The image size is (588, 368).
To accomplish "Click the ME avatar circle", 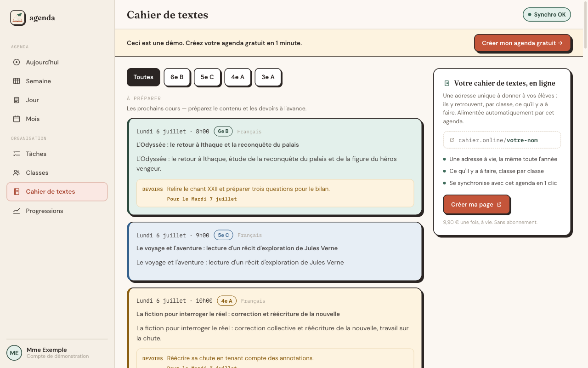I will [14, 353].
